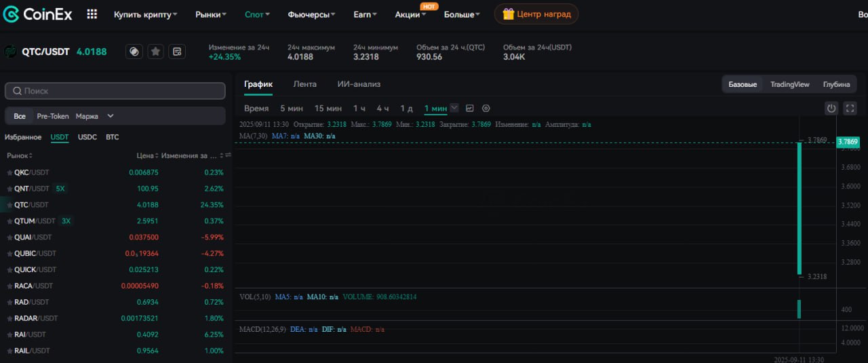The height and width of the screenshot is (363, 868).
Task: Open the Спот dropdown menu
Action: coord(257,14)
